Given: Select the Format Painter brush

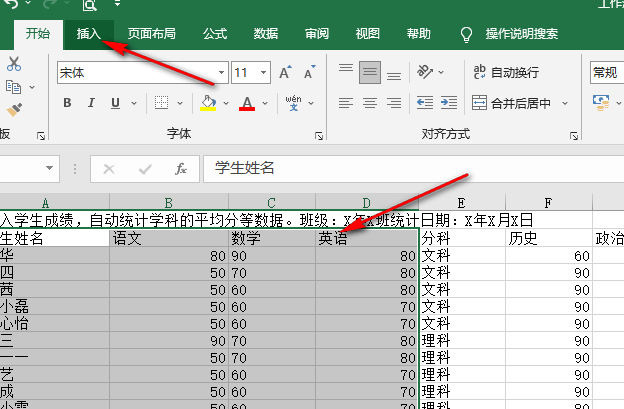Looking at the screenshot, I should tap(14, 109).
